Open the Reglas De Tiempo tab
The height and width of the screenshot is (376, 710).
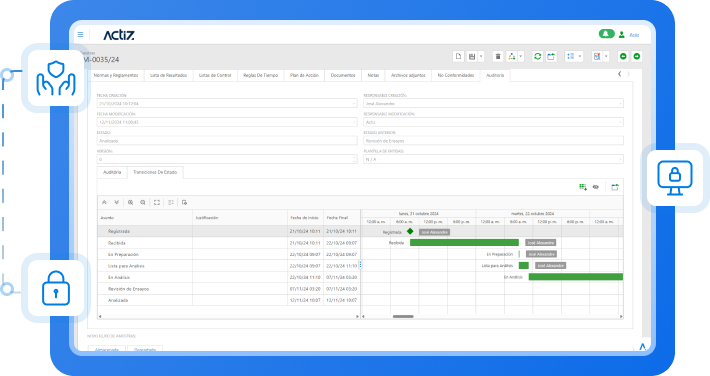click(260, 75)
